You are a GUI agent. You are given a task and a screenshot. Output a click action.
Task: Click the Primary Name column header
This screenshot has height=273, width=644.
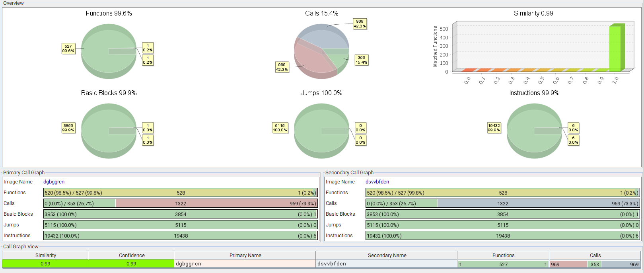pos(245,255)
